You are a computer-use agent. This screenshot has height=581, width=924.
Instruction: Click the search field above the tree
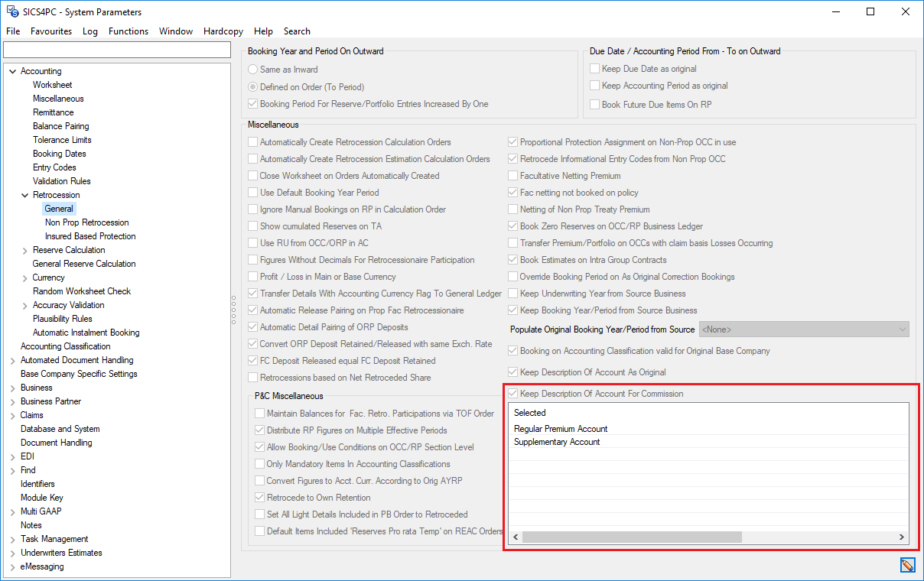(x=117, y=50)
